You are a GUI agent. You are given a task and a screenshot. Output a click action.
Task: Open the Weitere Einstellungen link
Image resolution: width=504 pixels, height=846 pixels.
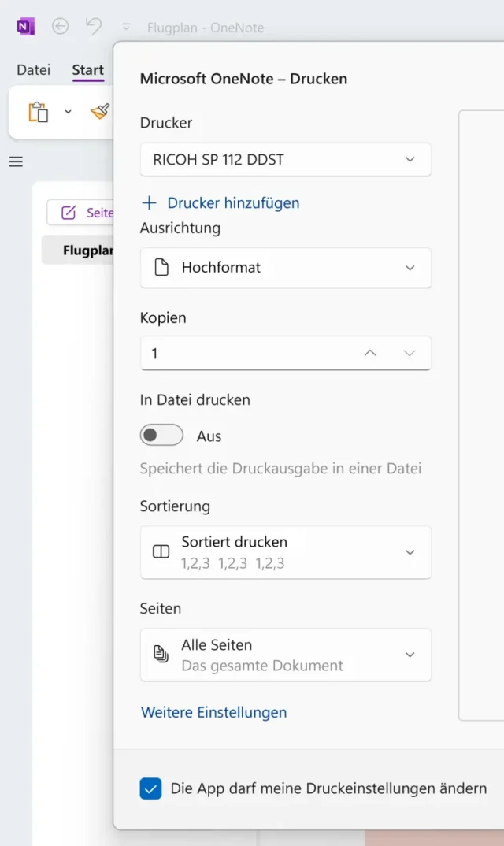pyautogui.click(x=213, y=712)
